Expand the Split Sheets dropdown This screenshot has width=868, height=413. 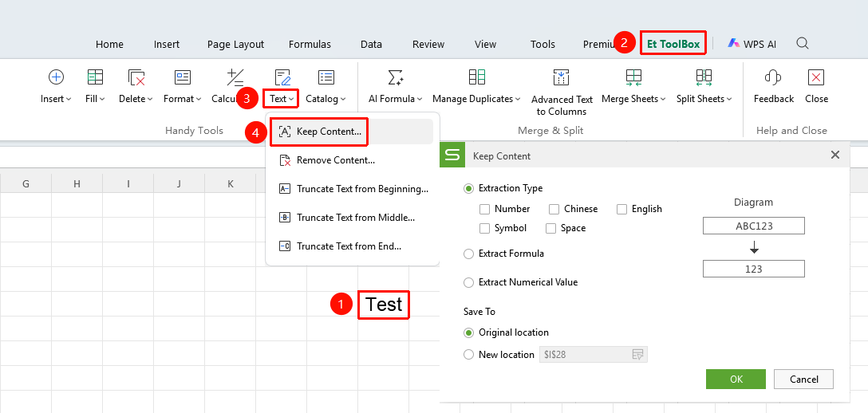729,100
